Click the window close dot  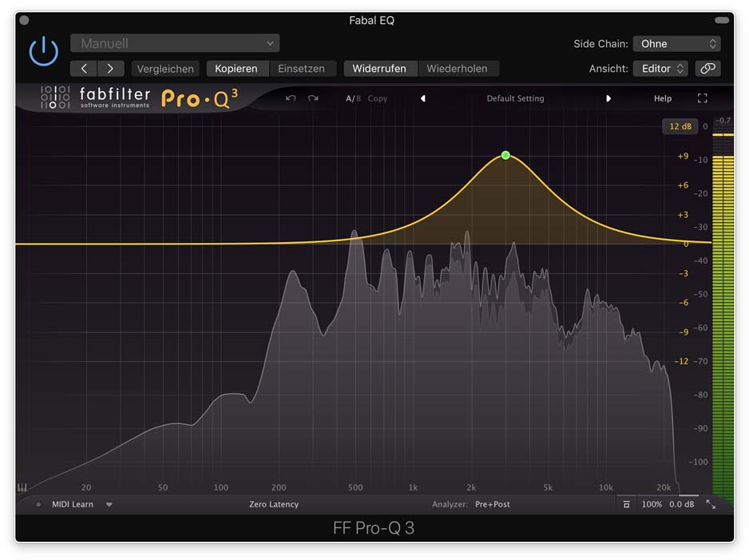click(25, 20)
